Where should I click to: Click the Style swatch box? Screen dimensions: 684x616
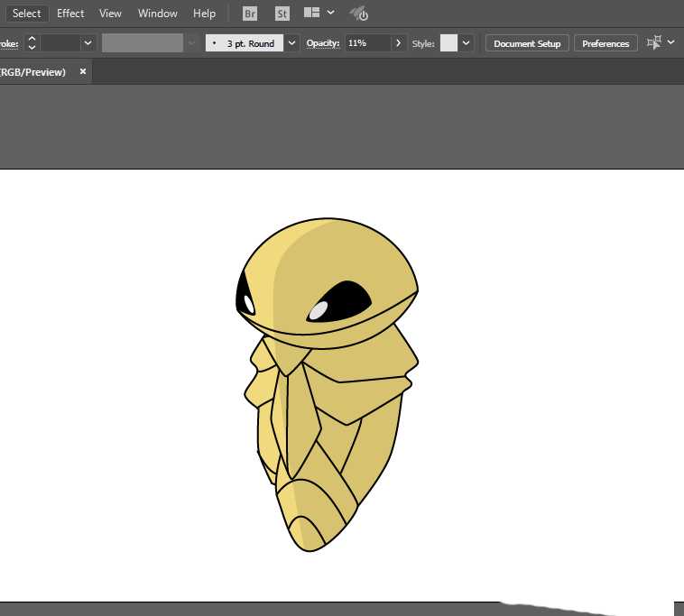pos(448,42)
